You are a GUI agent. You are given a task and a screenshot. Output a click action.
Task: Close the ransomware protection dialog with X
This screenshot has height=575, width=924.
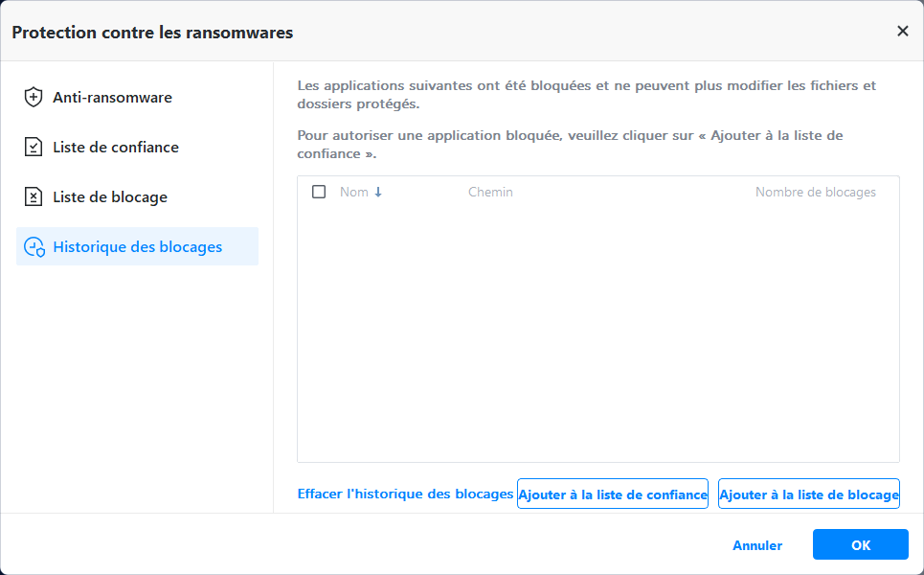tap(902, 32)
